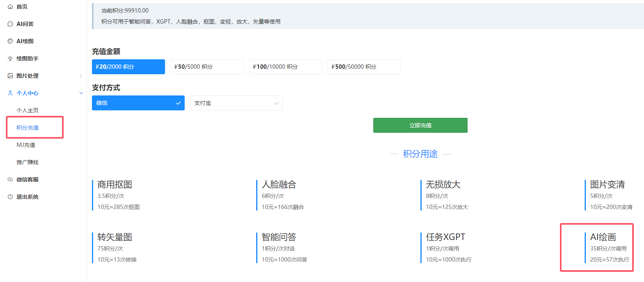Click the picture icon for 图片处理

pos(10,76)
